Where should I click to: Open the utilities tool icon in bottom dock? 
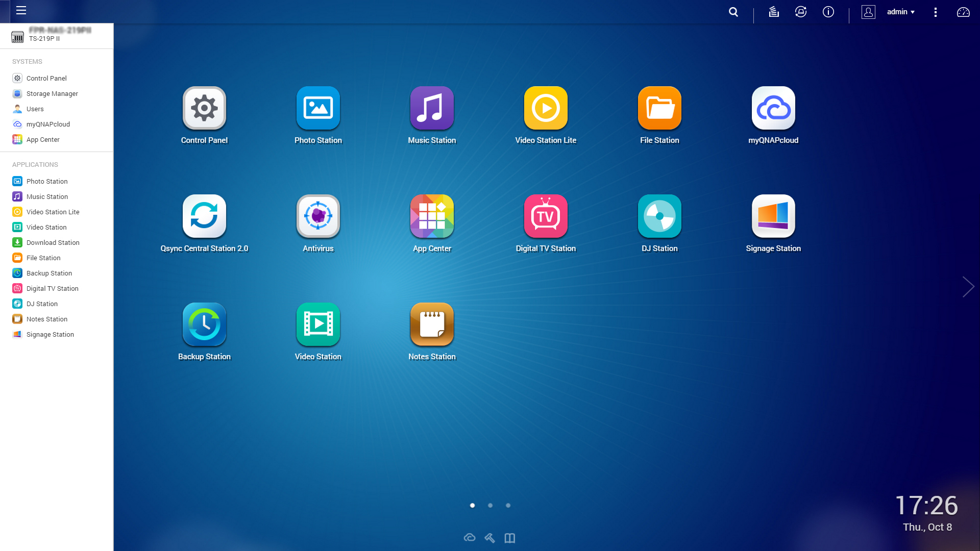(489, 538)
